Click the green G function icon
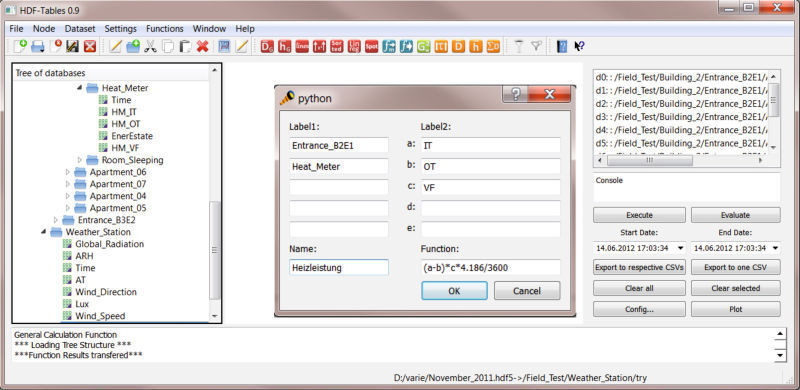The image size is (800, 390). point(423,46)
